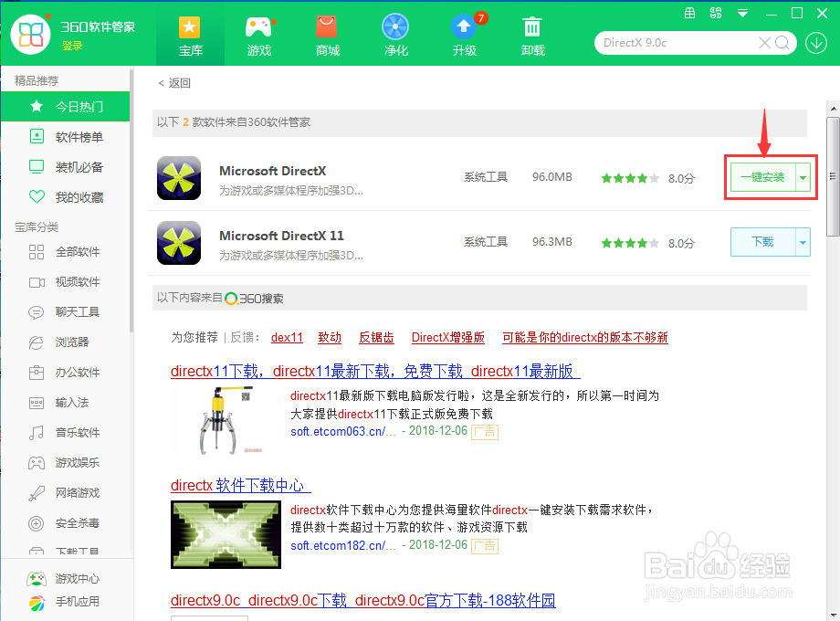Select 输入法 category

(66, 403)
